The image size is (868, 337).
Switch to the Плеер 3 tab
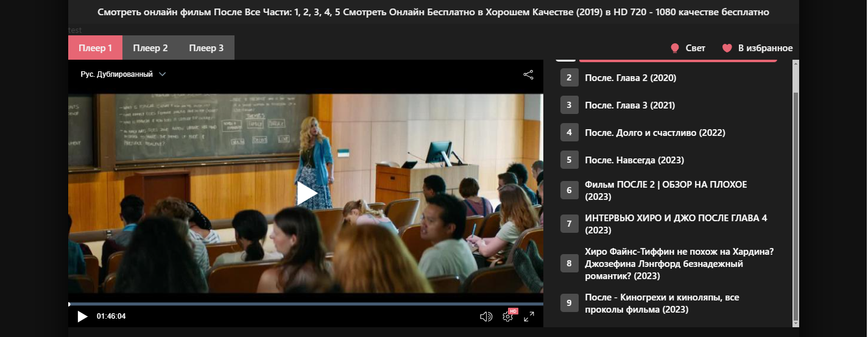(206, 48)
